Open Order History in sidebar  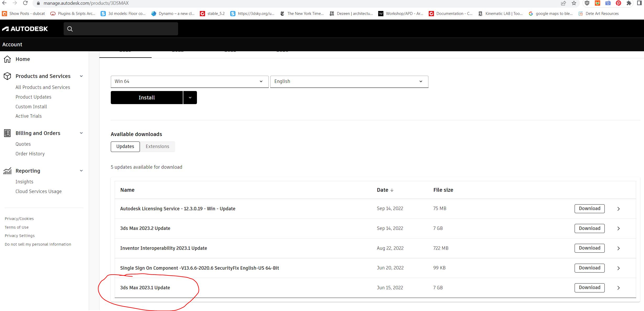(x=30, y=154)
